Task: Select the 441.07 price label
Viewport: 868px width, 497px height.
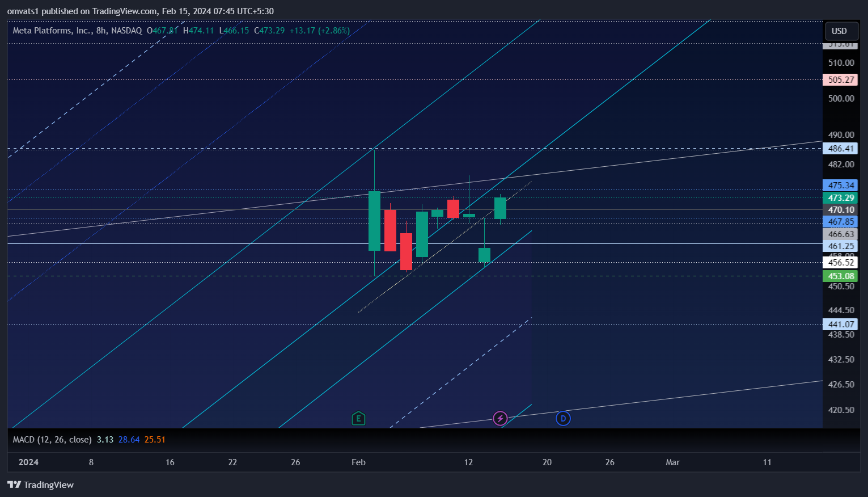Action: [x=840, y=325]
